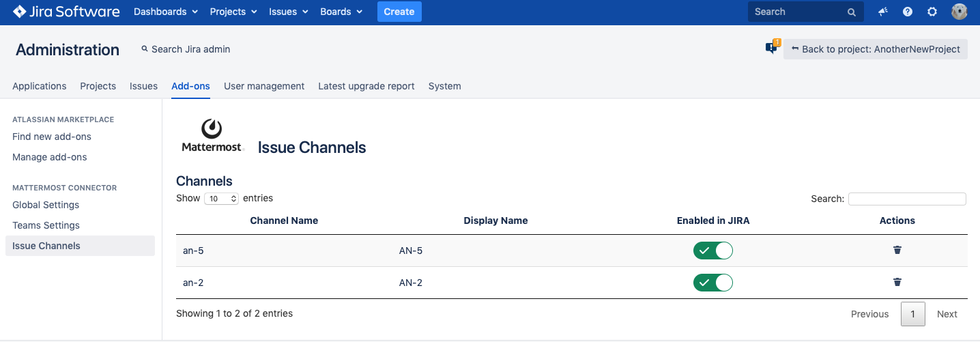Image resolution: width=980 pixels, height=342 pixels.
Task: Expand the Dashboards dropdown menu
Action: coord(166,12)
